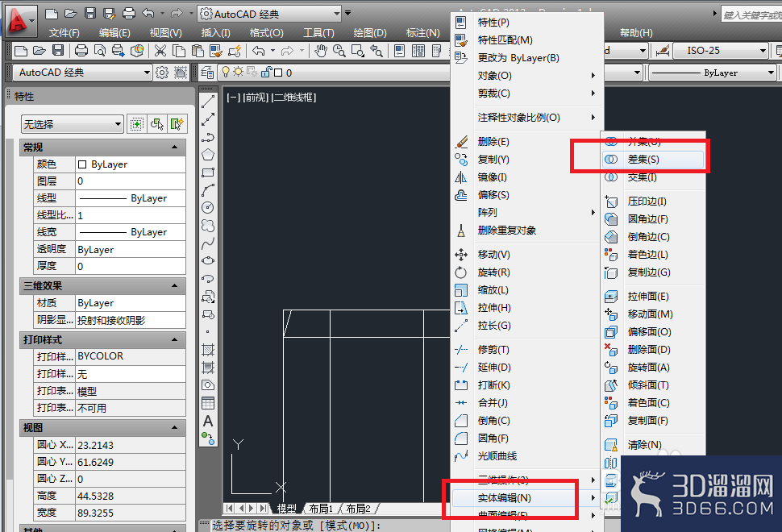This screenshot has width=782, height=532.
Task: Click the Open folder icon in quick access toolbar
Action: point(70,14)
